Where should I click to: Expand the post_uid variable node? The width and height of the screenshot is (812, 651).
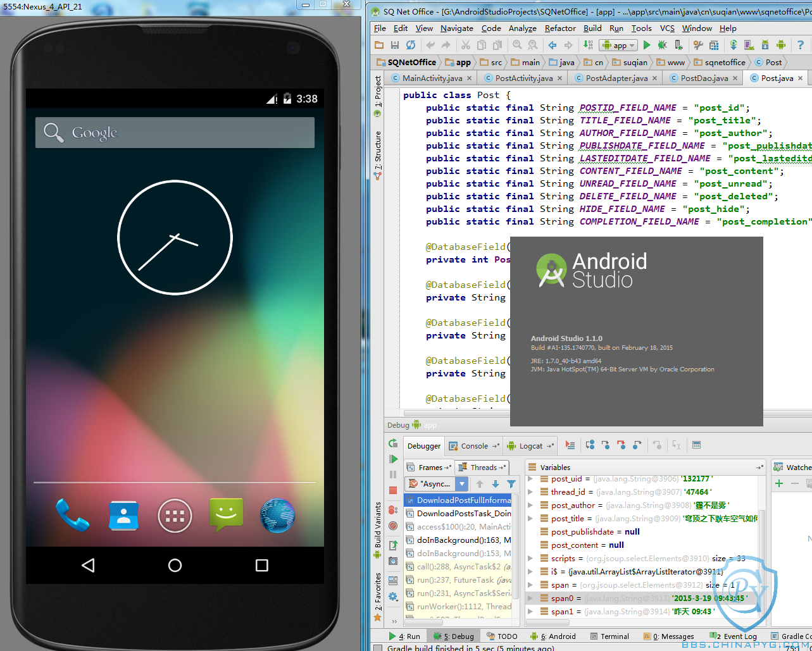click(x=530, y=479)
